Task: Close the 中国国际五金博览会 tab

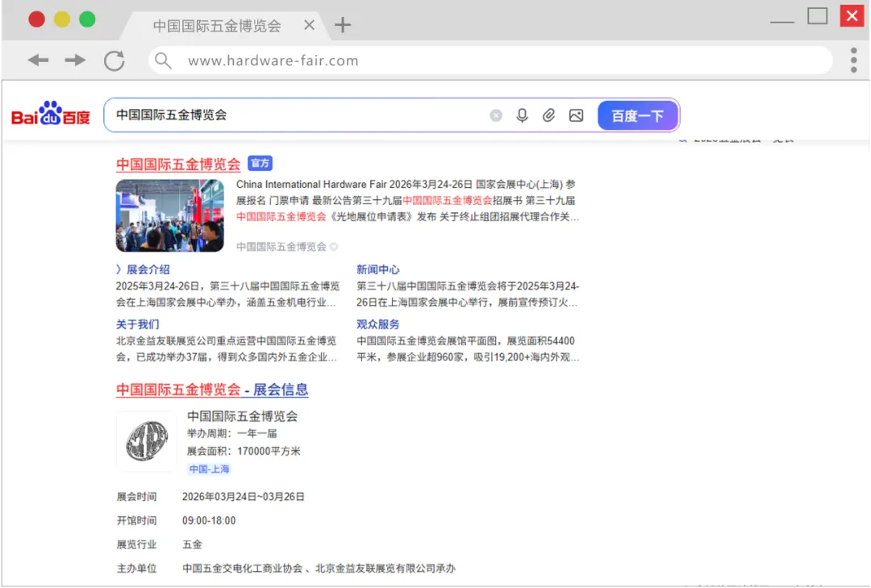Action: tap(309, 25)
